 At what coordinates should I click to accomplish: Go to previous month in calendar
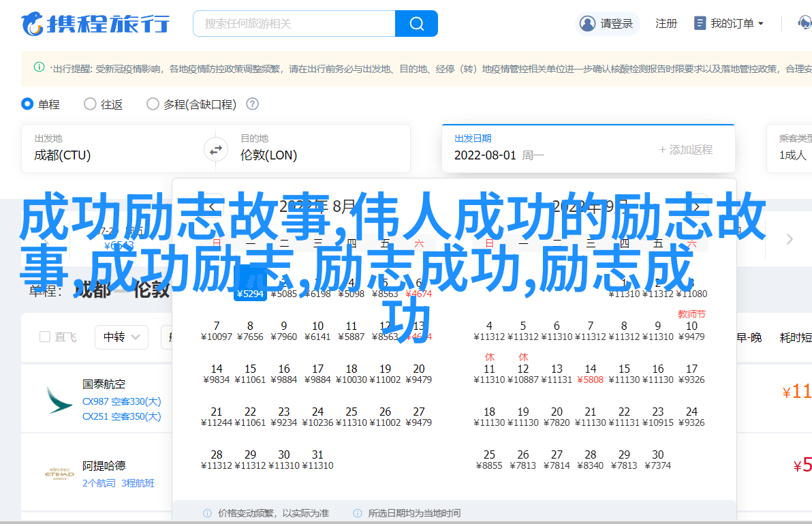(212, 207)
